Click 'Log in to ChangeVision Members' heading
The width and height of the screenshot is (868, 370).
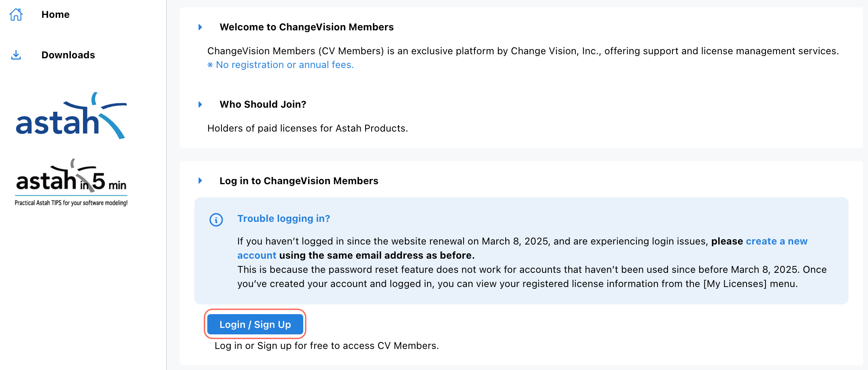point(299,181)
